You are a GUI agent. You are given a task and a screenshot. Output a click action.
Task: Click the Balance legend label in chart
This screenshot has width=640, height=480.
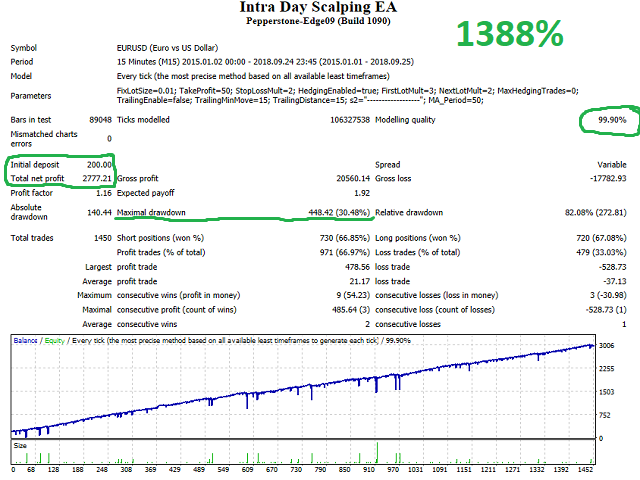(25, 340)
